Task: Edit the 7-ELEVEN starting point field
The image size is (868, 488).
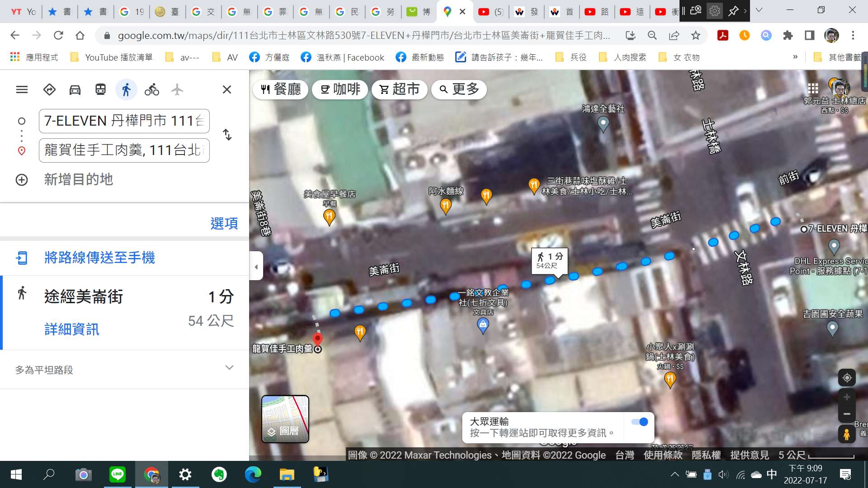Action: [x=124, y=121]
